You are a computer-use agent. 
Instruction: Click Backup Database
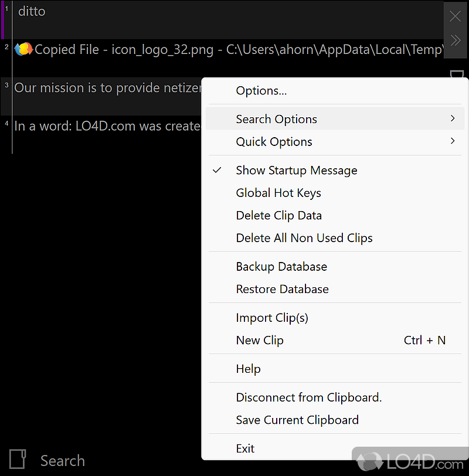(x=281, y=266)
